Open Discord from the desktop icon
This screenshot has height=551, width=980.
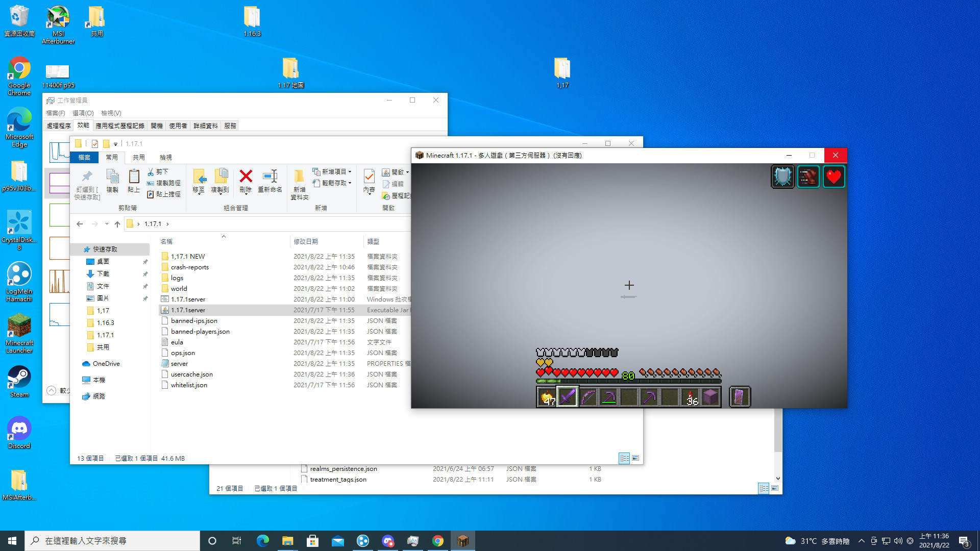click(x=19, y=429)
